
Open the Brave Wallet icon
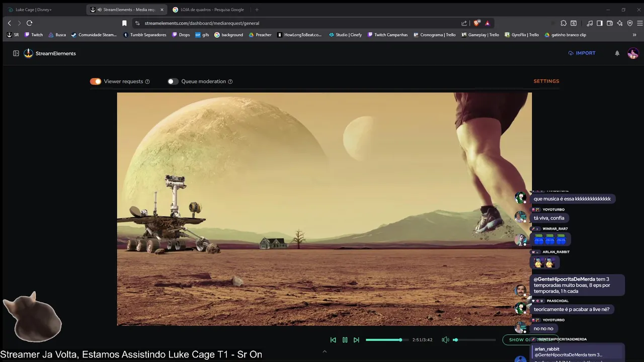610,23
